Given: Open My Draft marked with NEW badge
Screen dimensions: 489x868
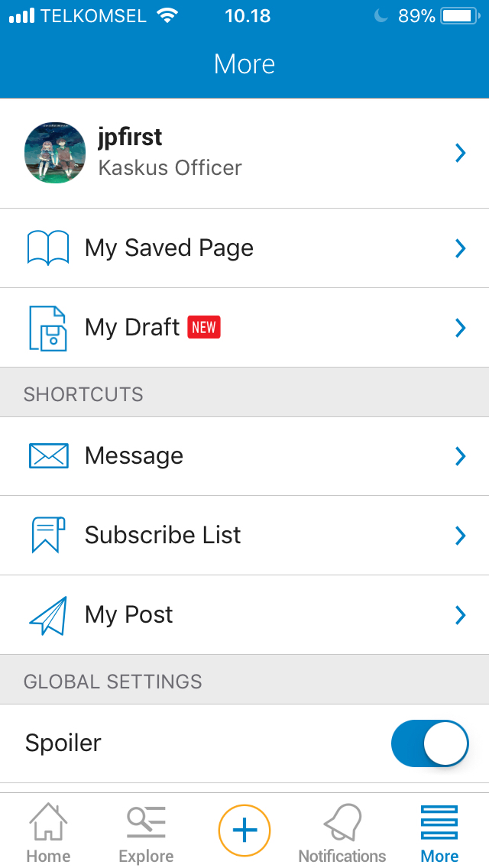Looking at the screenshot, I should [132, 327].
